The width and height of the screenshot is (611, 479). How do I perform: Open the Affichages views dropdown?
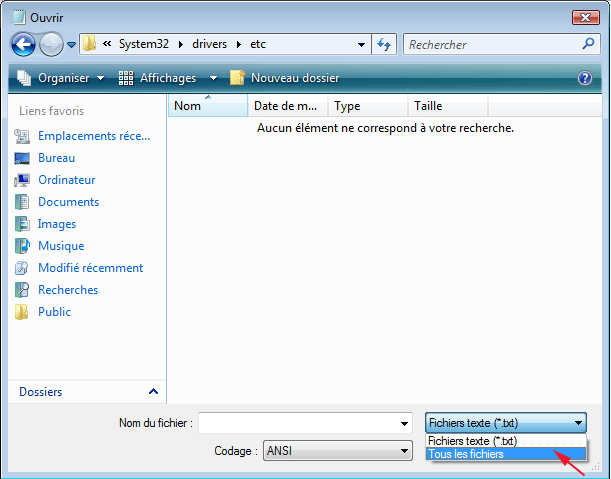(169, 78)
